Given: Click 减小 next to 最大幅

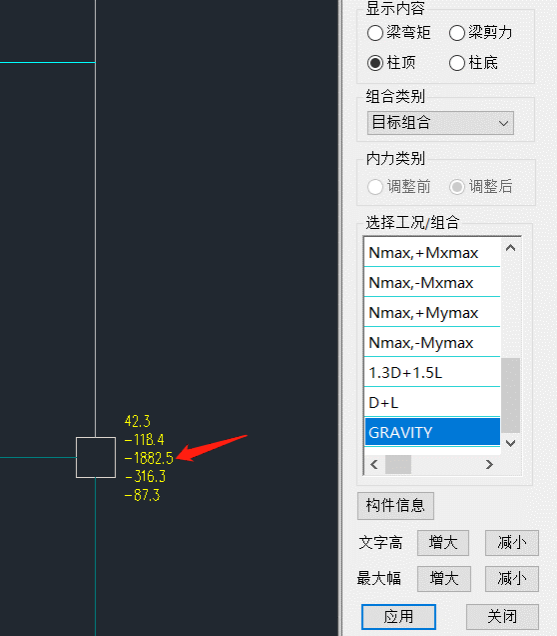Looking at the screenshot, I should pyautogui.click(x=512, y=579).
